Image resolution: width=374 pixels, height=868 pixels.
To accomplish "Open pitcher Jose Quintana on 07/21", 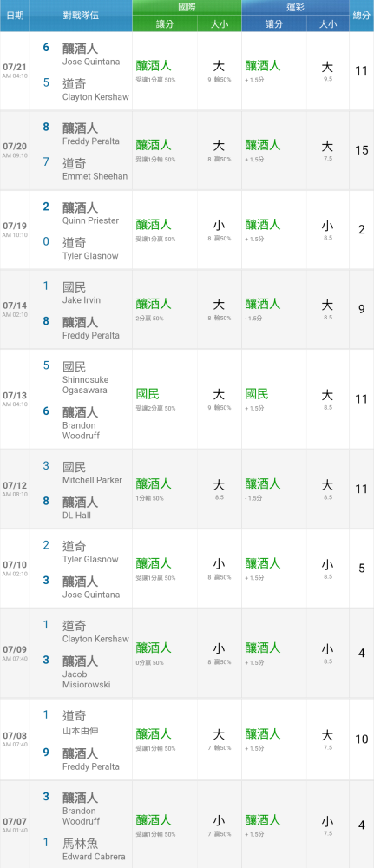I will pyautogui.click(x=91, y=62).
